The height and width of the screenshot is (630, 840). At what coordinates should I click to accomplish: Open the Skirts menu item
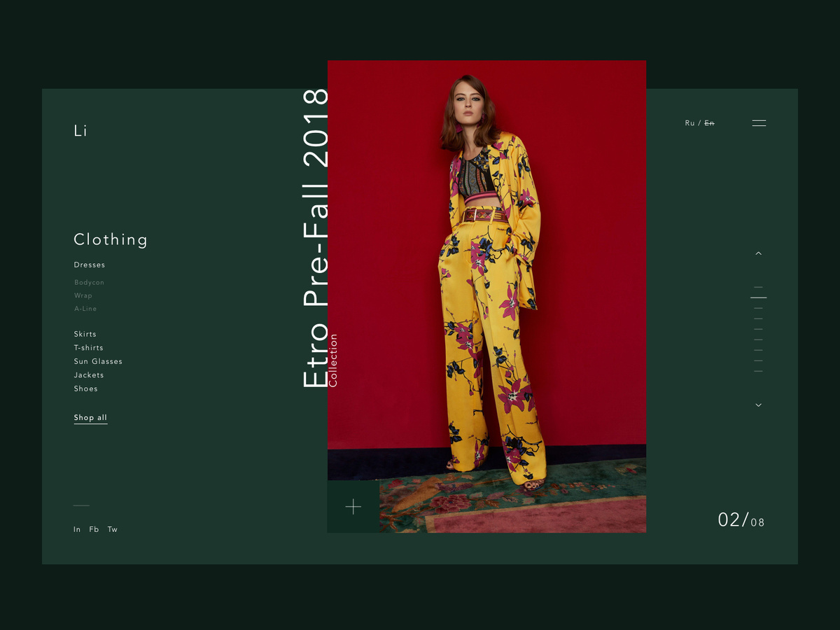pos(85,334)
